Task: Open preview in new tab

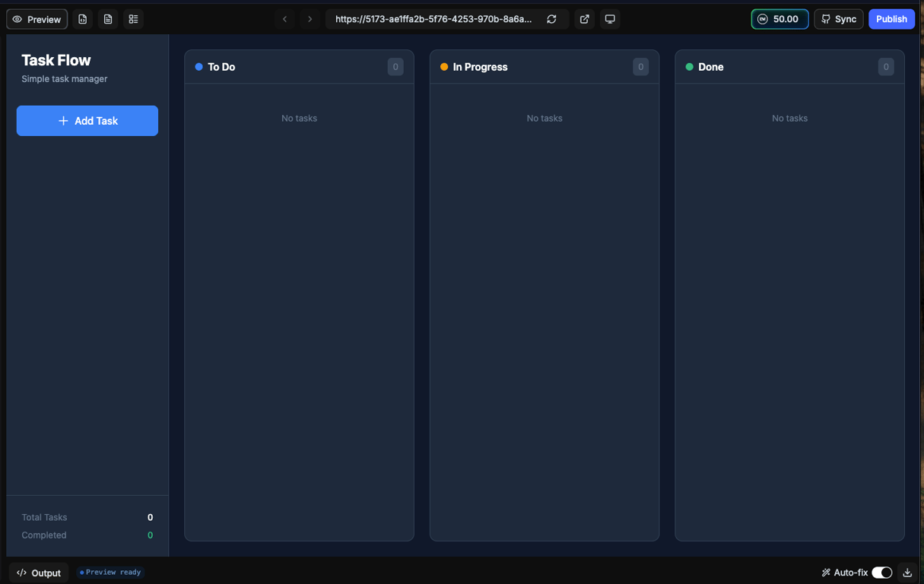Action: click(x=584, y=19)
